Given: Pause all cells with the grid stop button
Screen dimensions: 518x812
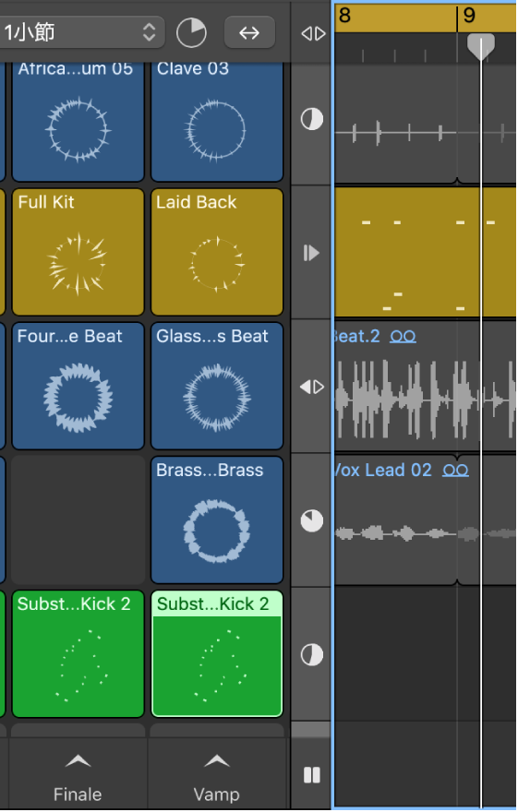Looking at the screenshot, I should tap(312, 775).
